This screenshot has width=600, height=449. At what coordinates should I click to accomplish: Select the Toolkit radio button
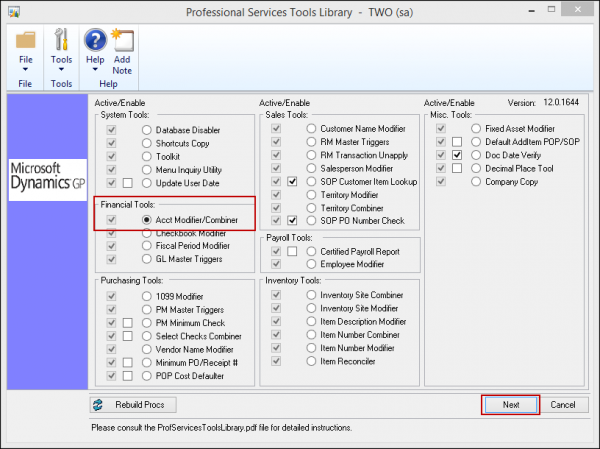tap(147, 157)
